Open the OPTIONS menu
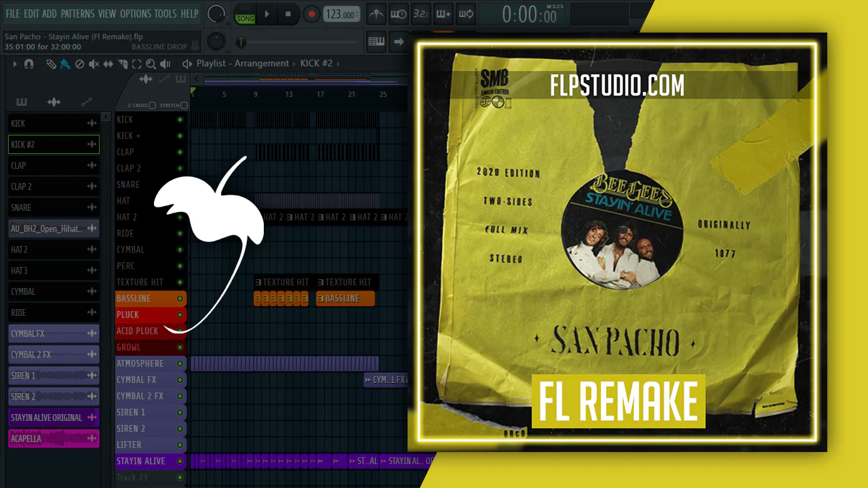The width and height of the screenshot is (868, 488). (x=135, y=14)
